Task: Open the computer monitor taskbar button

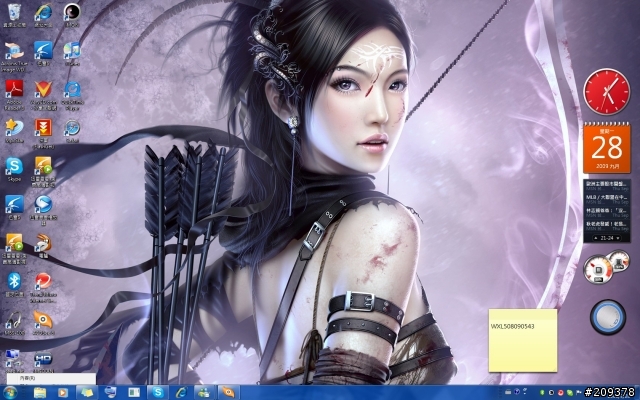Action: [x=110, y=393]
